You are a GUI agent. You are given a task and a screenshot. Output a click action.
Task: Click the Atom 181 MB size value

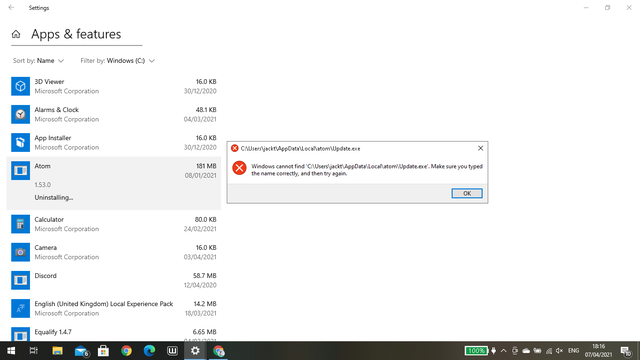pos(206,166)
